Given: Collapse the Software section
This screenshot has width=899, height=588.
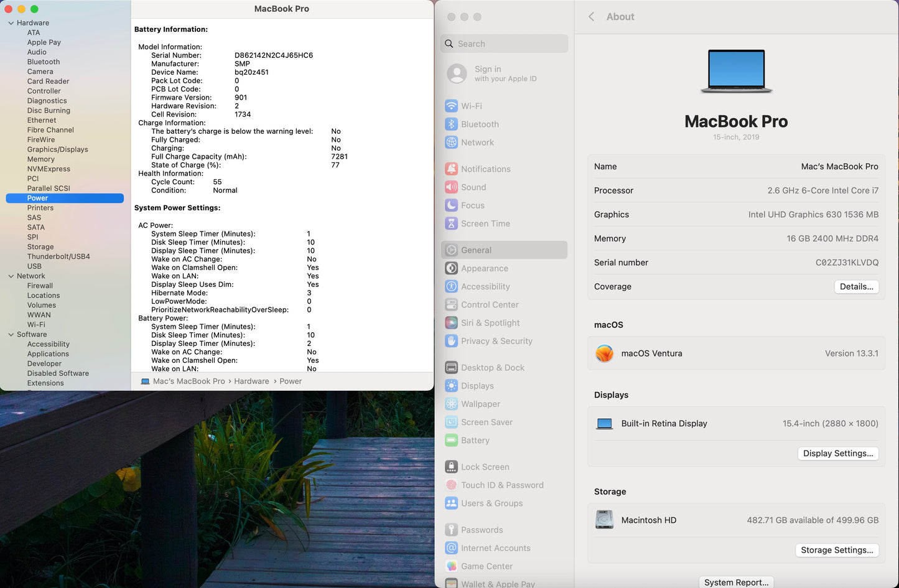Looking at the screenshot, I should tap(10, 334).
